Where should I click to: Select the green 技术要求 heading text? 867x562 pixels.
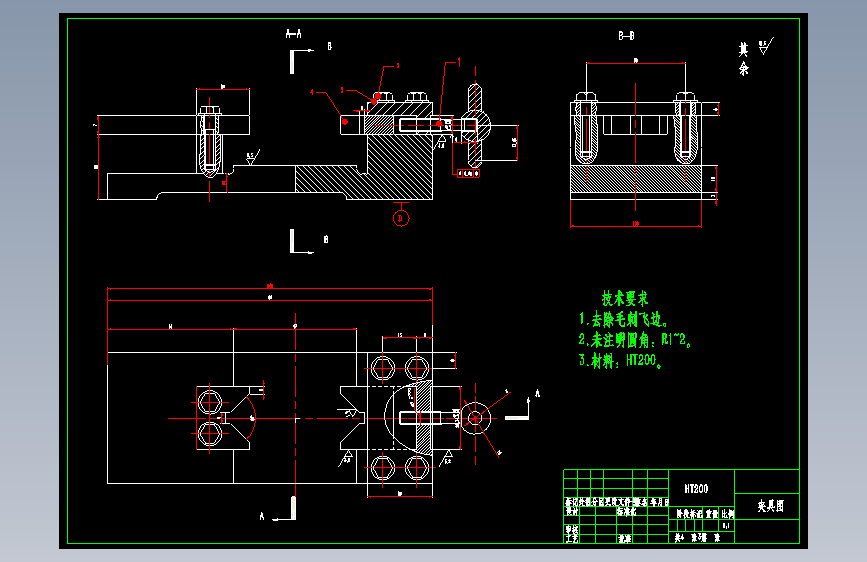tap(625, 299)
